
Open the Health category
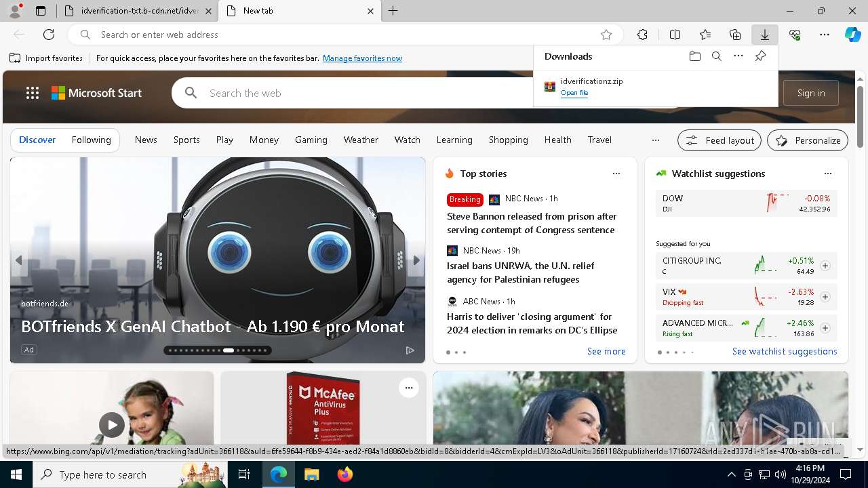click(x=557, y=140)
